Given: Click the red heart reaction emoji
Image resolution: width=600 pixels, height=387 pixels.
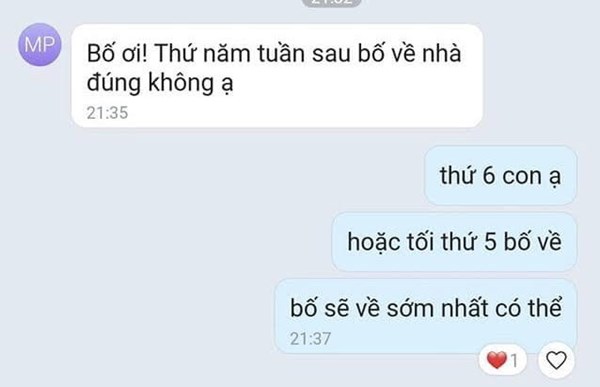Looking at the screenshot, I should (496, 360).
